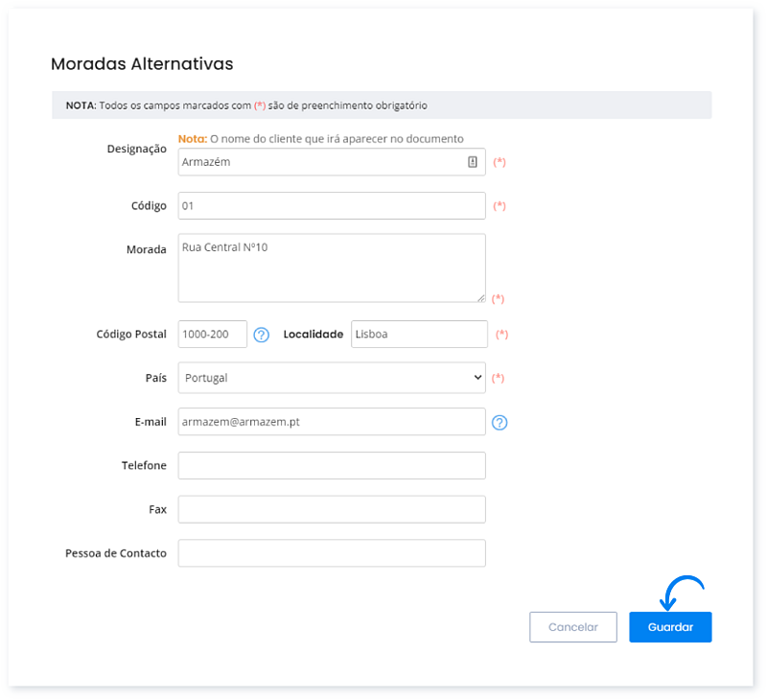The image size is (767, 700).
Task: Focus the Pessoa de Contacto input
Action: pos(332,553)
